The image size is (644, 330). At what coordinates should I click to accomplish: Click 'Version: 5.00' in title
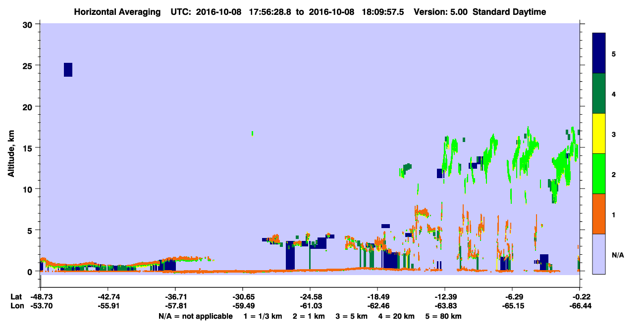439,12
